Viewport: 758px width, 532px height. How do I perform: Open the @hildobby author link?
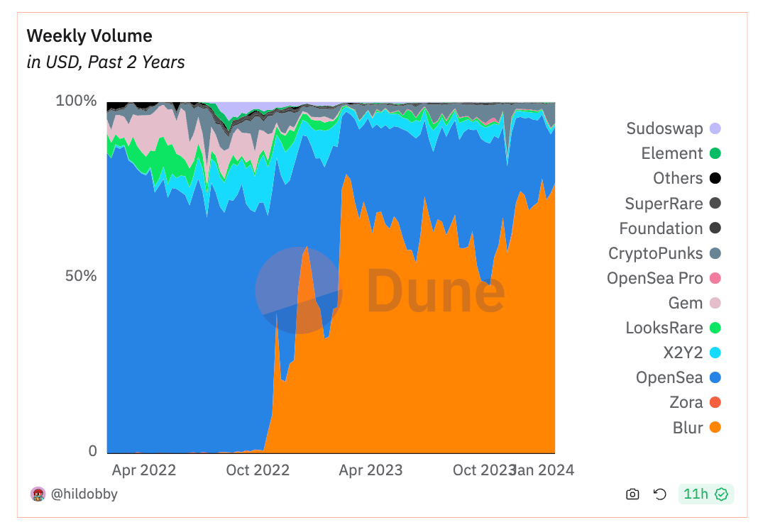84,494
